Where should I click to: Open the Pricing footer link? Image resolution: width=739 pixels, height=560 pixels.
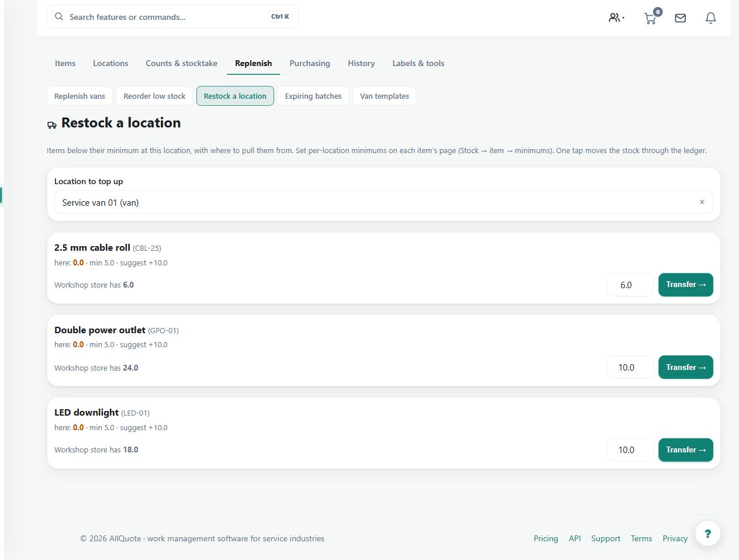(546, 538)
